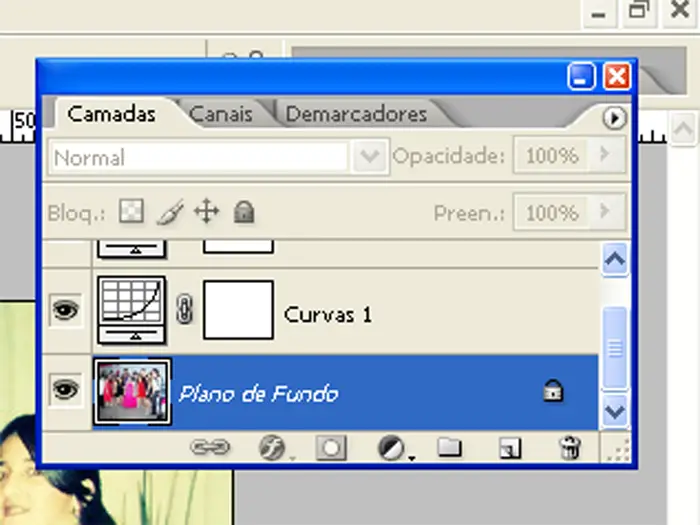Click the link layers icon at panel bottom

click(x=209, y=448)
